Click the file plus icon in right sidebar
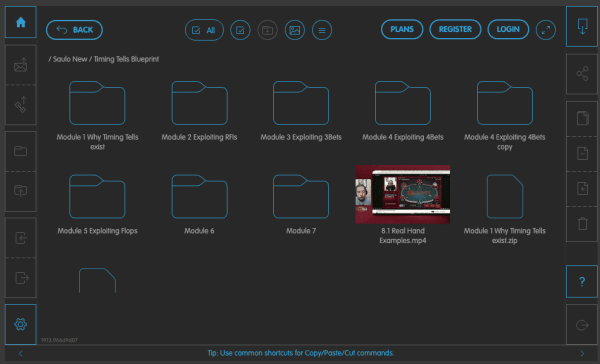The height and width of the screenshot is (364, 600). pos(582,189)
